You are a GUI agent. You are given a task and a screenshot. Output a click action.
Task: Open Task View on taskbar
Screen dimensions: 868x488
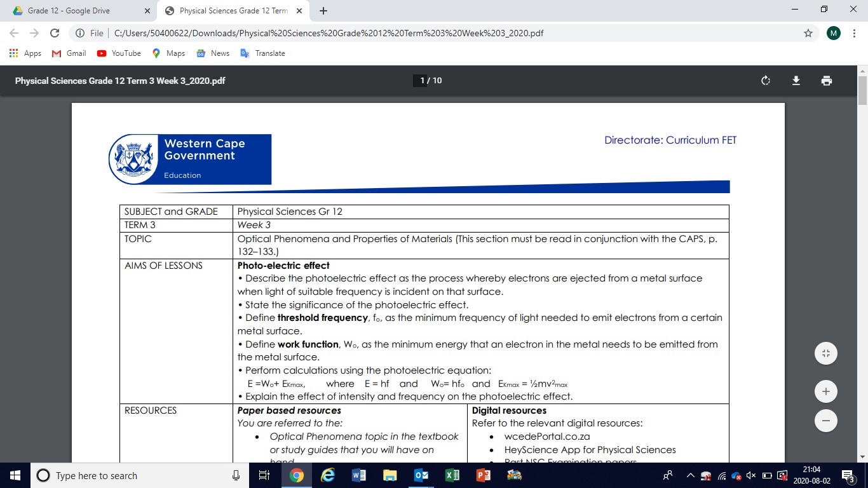click(x=265, y=475)
